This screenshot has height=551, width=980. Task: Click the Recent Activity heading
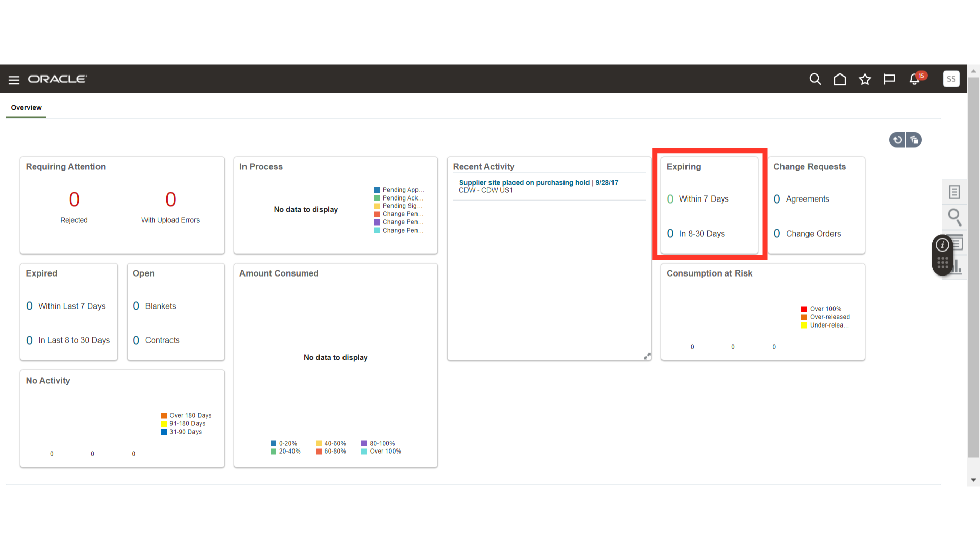click(x=483, y=167)
